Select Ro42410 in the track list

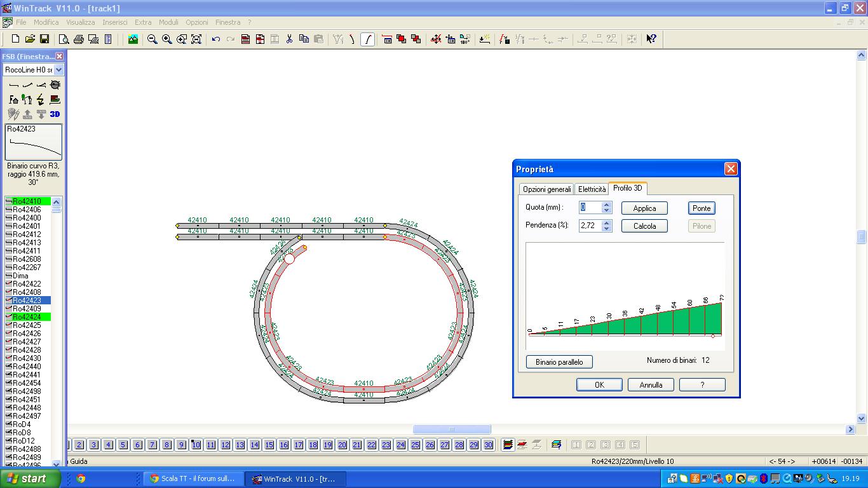27,201
